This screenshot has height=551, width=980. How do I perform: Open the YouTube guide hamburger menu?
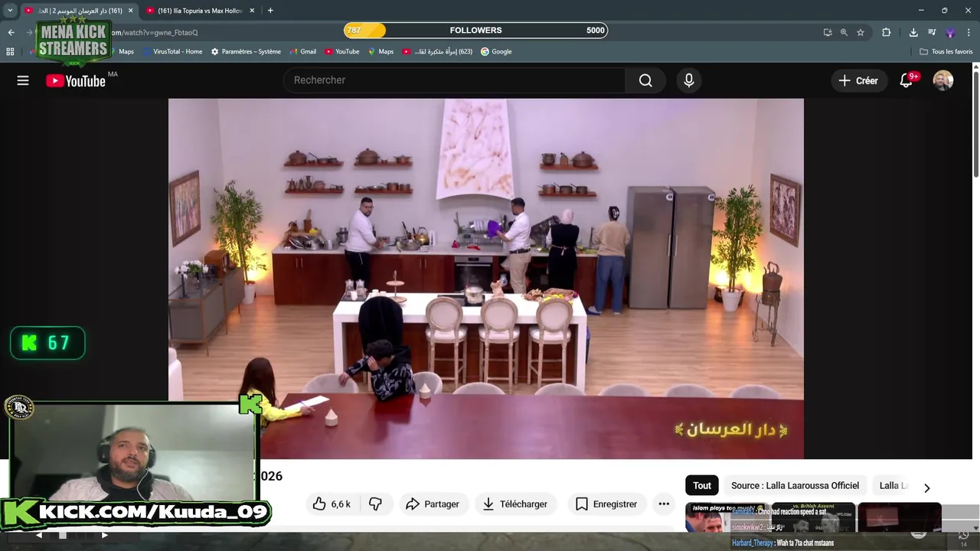pyautogui.click(x=23, y=80)
